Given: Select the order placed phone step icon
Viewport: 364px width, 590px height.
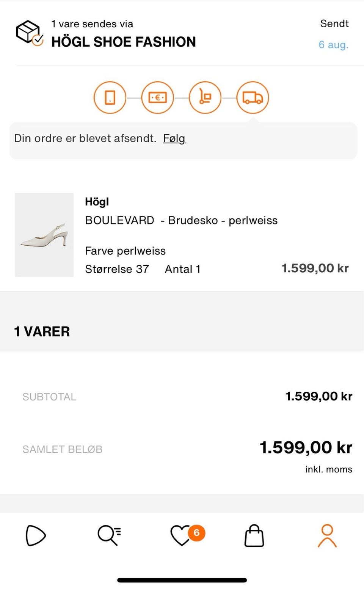Looking at the screenshot, I should tap(110, 98).
